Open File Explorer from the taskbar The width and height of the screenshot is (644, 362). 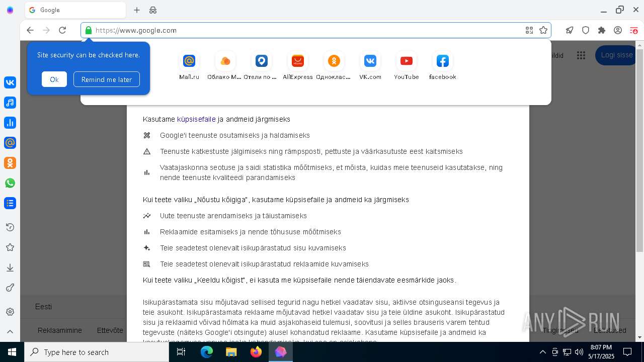pyautogui.click(x=231, y=352)
